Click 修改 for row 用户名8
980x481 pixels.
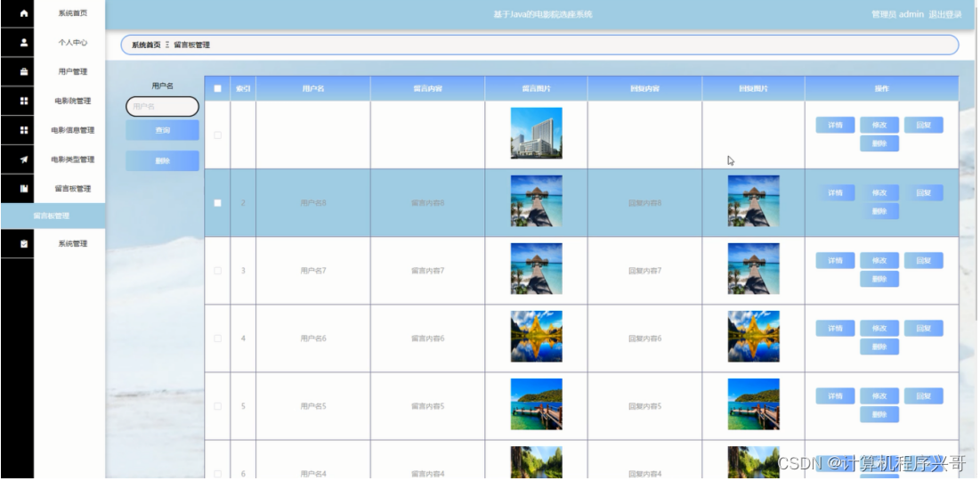click(879, 192)
